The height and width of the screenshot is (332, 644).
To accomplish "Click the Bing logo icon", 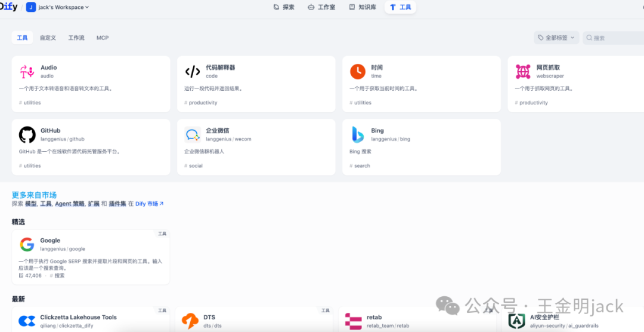I will pyautogui.click(x=358, y=134).
